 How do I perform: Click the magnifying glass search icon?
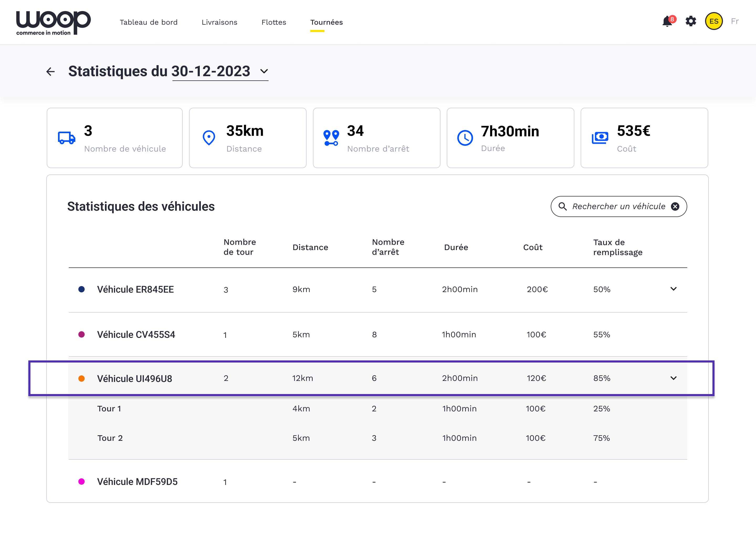[562, 206]
